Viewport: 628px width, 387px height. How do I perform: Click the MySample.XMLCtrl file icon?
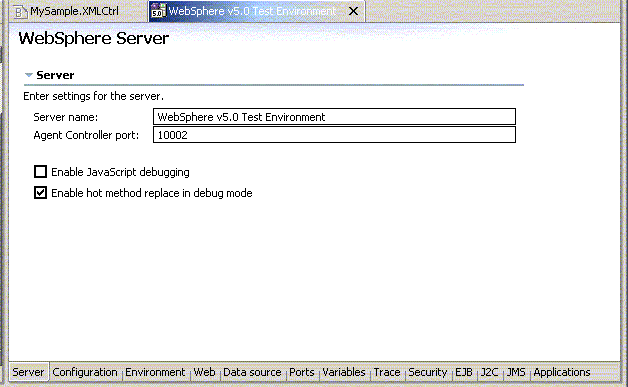pyautogui.click(x=20, y=12)
